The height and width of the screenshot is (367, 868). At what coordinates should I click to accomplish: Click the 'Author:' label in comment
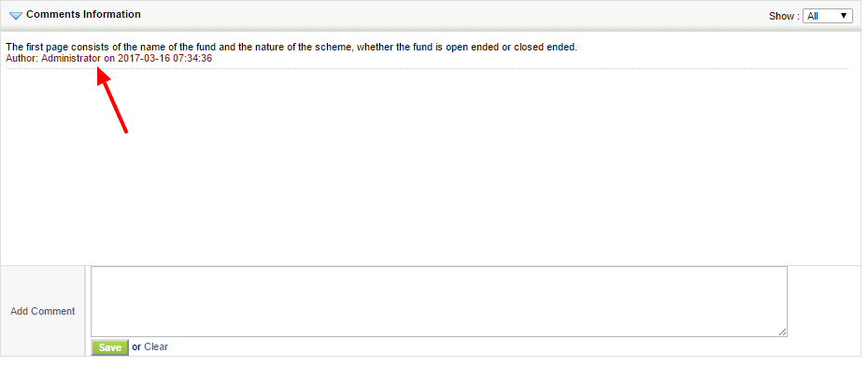pyautogui.click(x=22, y=58)
